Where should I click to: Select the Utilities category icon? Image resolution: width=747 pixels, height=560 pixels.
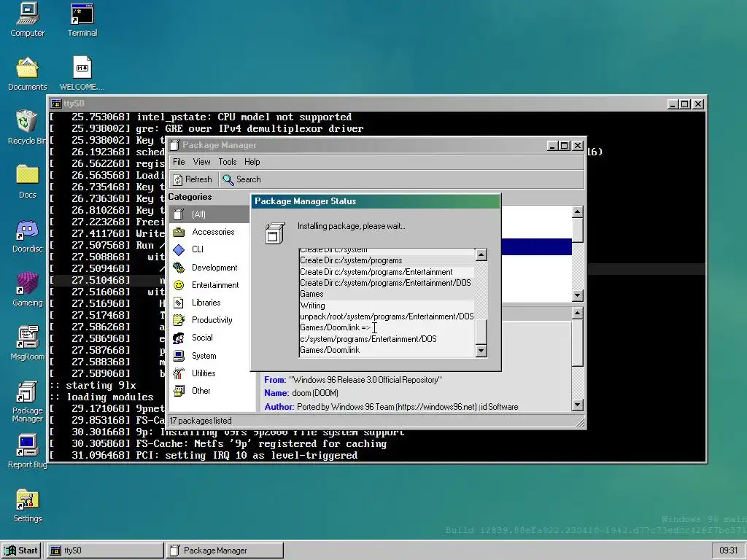tap(179, 373)
